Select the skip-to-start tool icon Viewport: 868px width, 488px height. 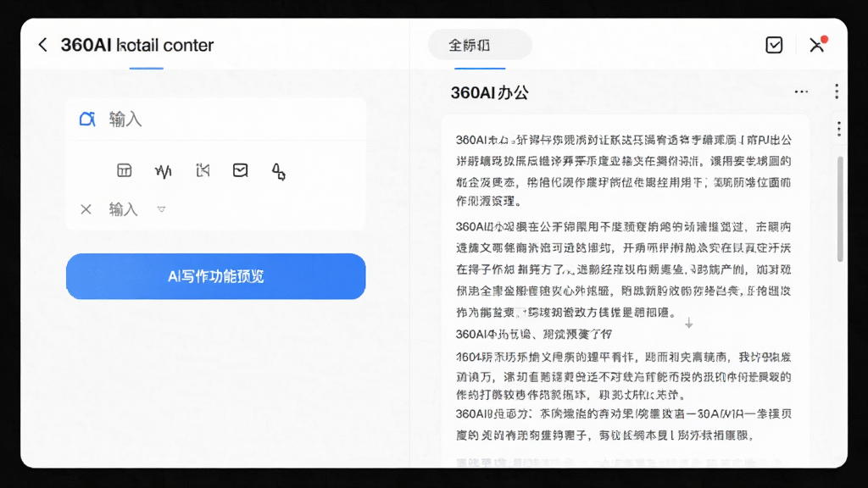coord(203,170)
